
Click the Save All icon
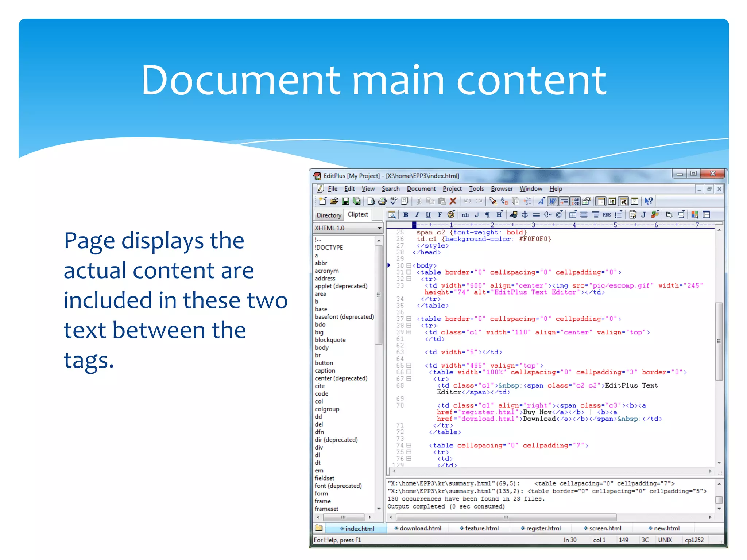357,201
